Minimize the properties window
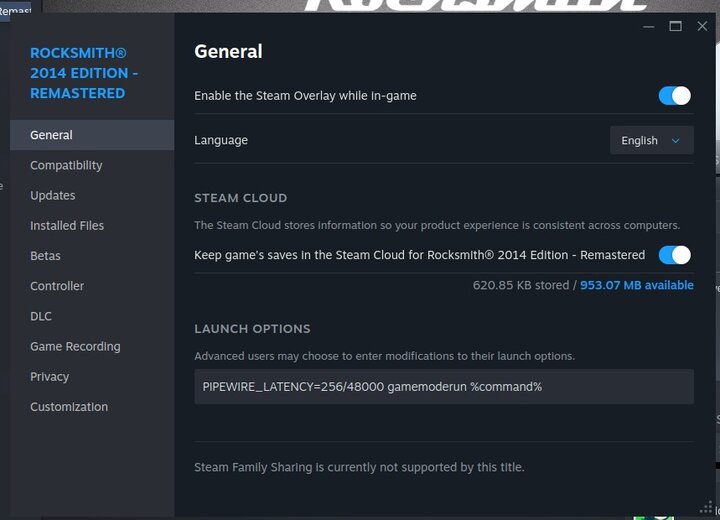Viewport: 720px width, 520px height. click(649, 26)
